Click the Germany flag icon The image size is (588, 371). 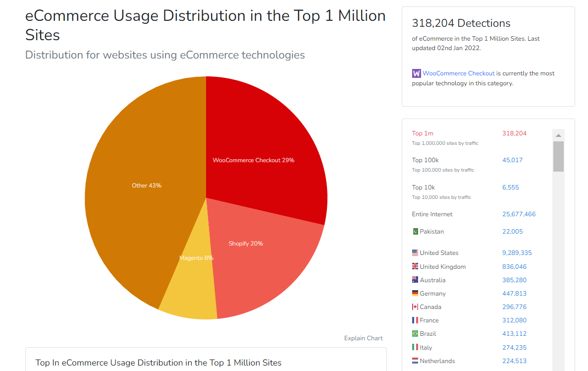415,293
